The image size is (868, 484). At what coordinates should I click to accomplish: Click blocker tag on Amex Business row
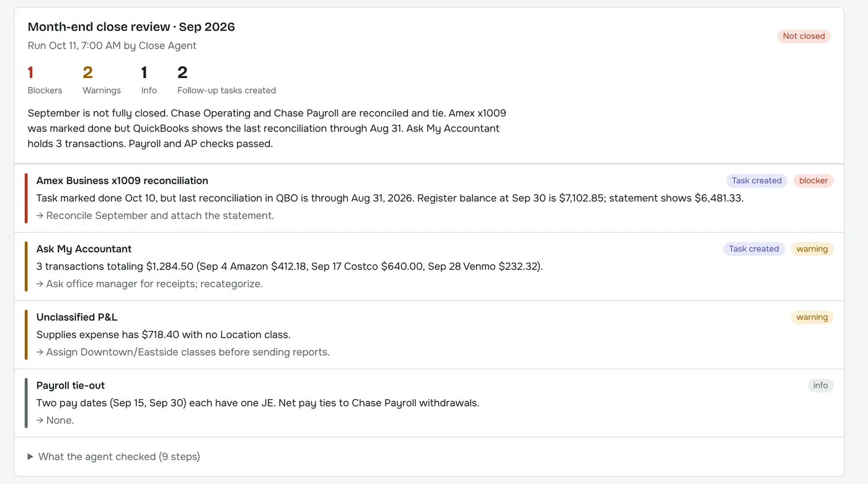(x=813, y=181)
